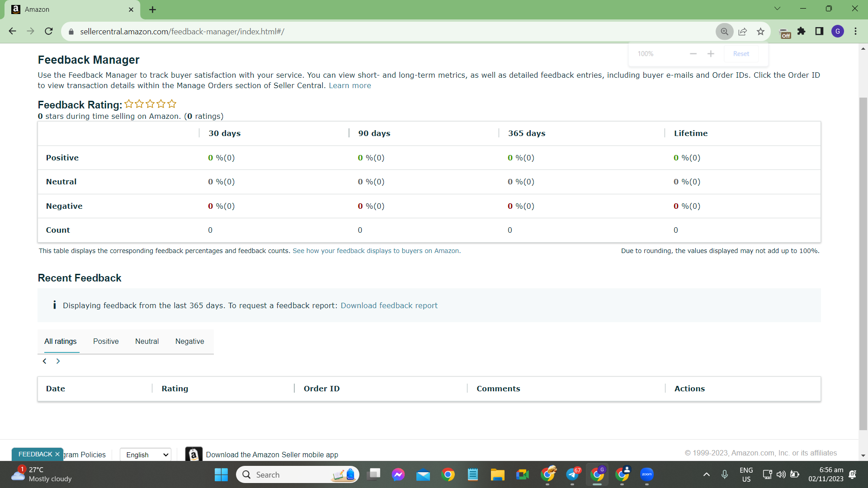
Task: Close the Amazon browser tab
Action: (x=131, y=9)
